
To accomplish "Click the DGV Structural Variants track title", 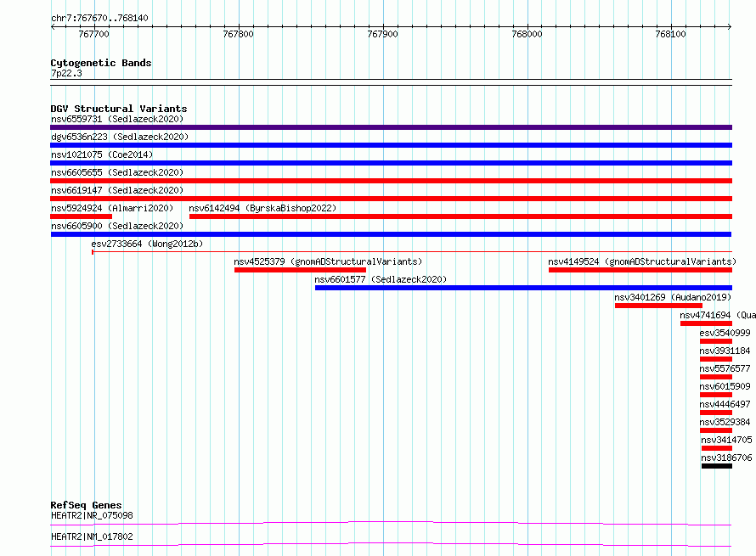I will click(x=119, y=109).
